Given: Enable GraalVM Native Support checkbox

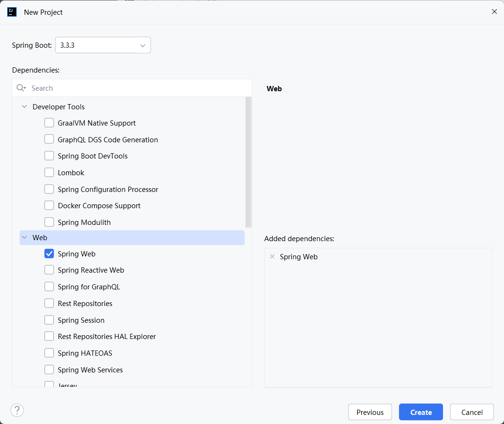Looking at the screenshot, I should click(x=49, y=123).
